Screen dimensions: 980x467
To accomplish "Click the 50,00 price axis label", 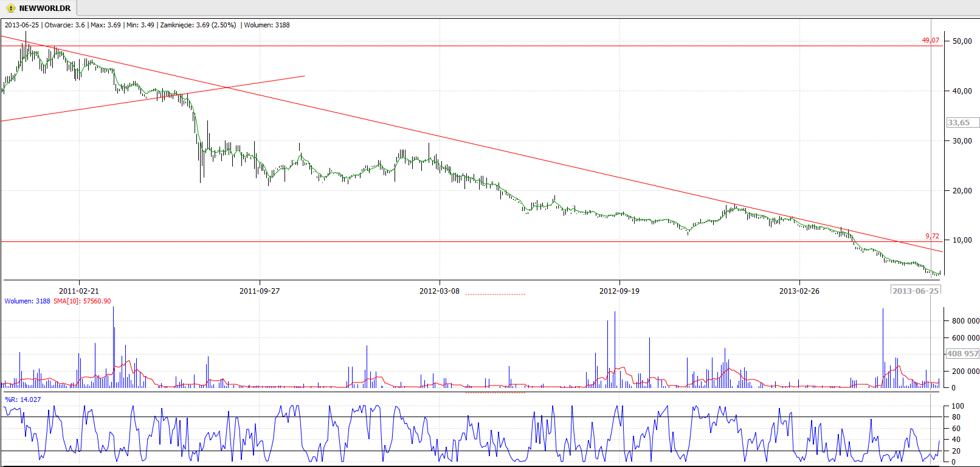I will tap(962, 41).
